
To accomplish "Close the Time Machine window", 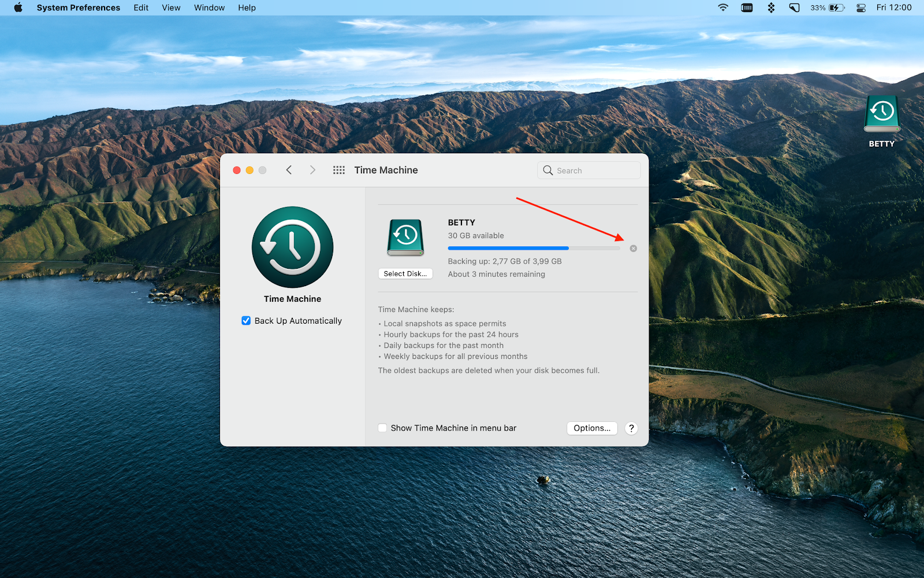I will 237,170.
